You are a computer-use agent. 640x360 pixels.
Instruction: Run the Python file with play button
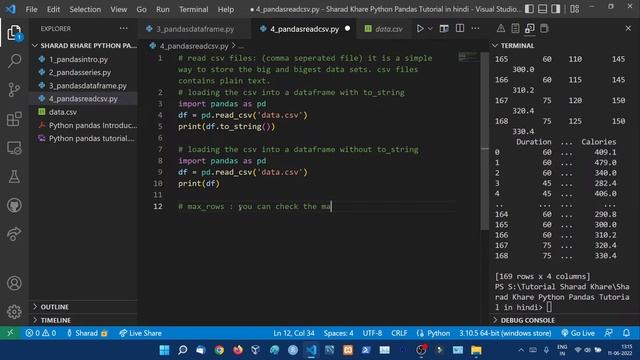[x=420, y=29]
